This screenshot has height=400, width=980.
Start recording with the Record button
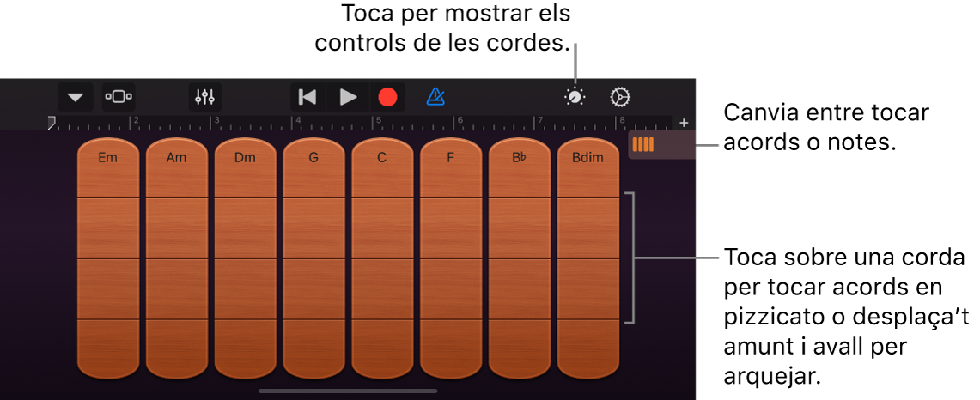point(387,97)
